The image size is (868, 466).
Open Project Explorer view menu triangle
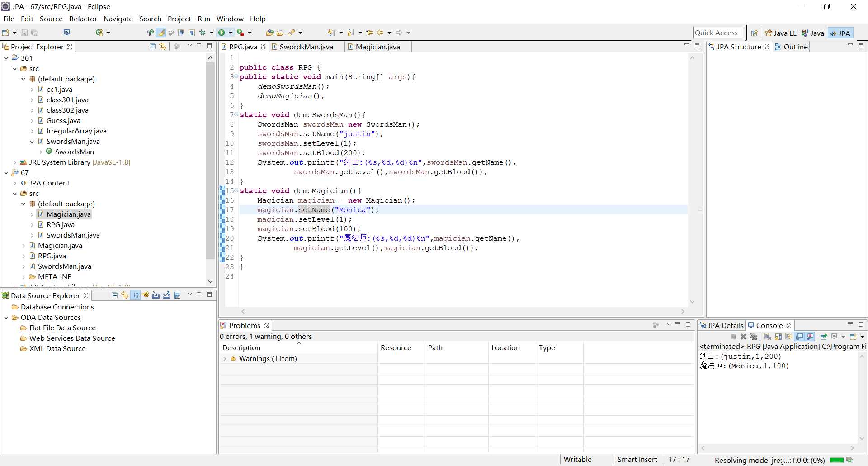[x=190, y=46]
